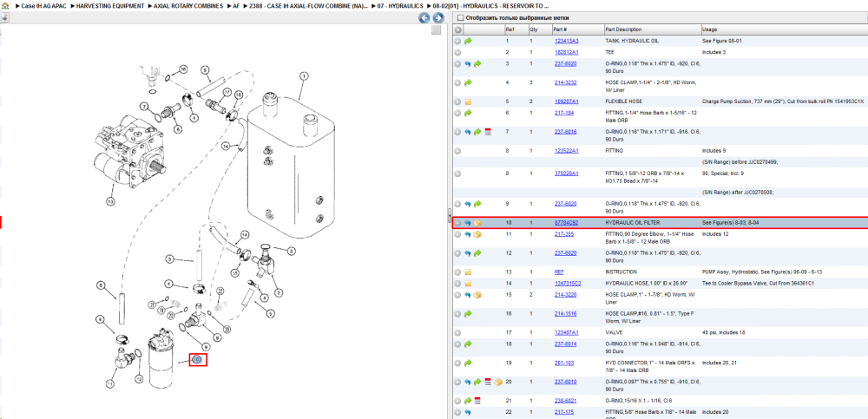
Task: Click plus icon in TEE row
Action: [x=457, y=53]
